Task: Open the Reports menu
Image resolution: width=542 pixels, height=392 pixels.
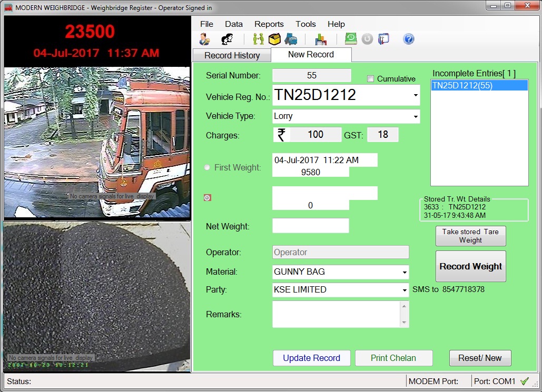Action: [269, 24]
